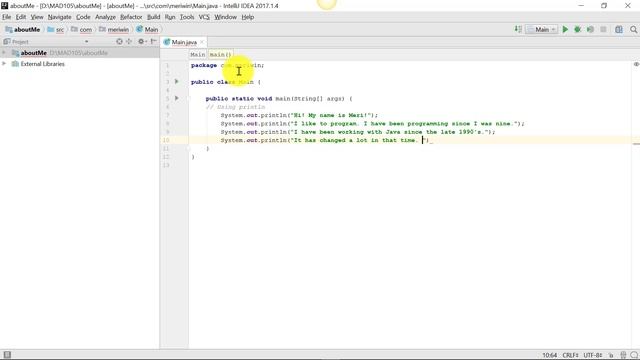The height and width of the screenshot is (360, 640).
Task: Open the CRLF line separator selector
Action: (x=570, y=356)
